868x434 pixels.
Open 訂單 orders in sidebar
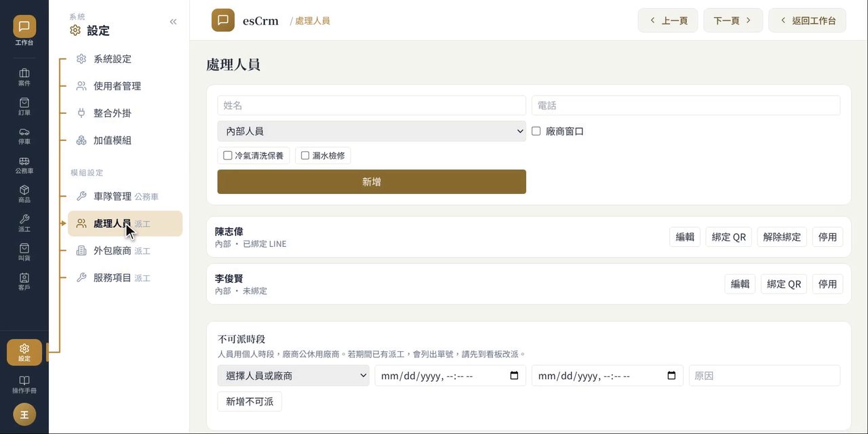pyautogui.click(x=24, y=106)
